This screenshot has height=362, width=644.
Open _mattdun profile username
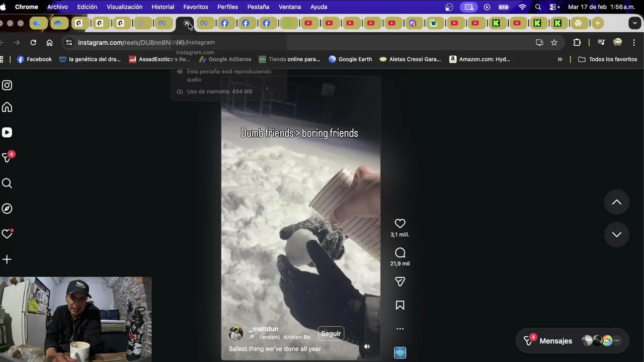click(263, 329)
